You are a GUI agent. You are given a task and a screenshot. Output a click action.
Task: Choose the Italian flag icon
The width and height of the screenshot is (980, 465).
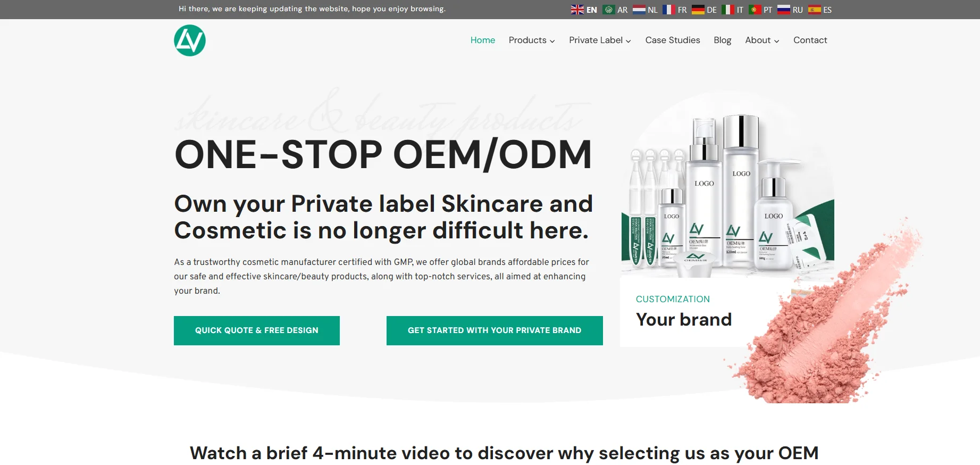click(x=728, y=10)
